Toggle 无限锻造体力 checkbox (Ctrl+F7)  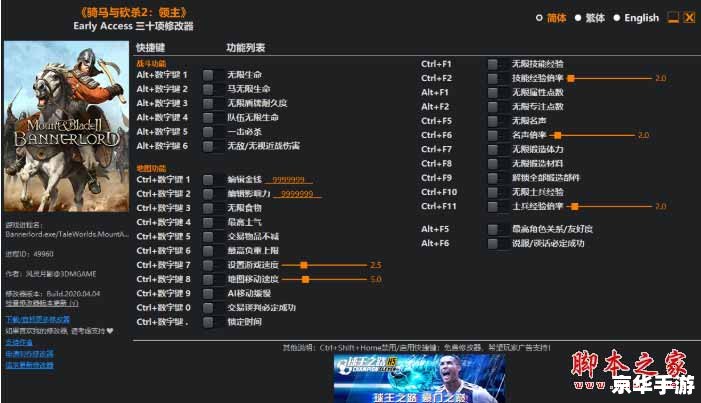click(492, 149)
